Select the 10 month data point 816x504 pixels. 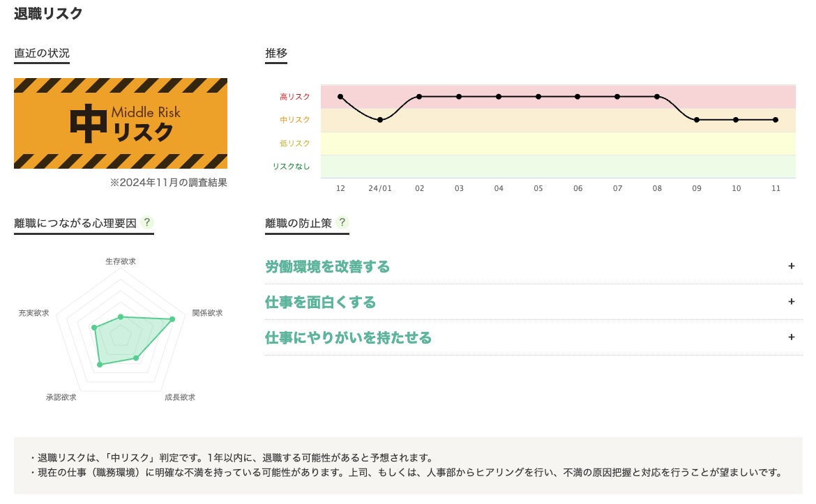[x=736, y=120]
